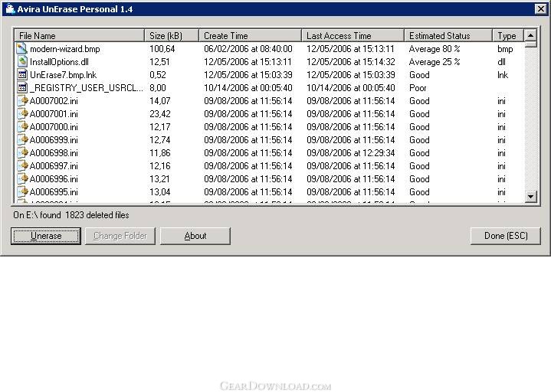Screen dimensions: 551x392
Task: Click the A0006998.ini file icon
Action: (x=22, y=152)
